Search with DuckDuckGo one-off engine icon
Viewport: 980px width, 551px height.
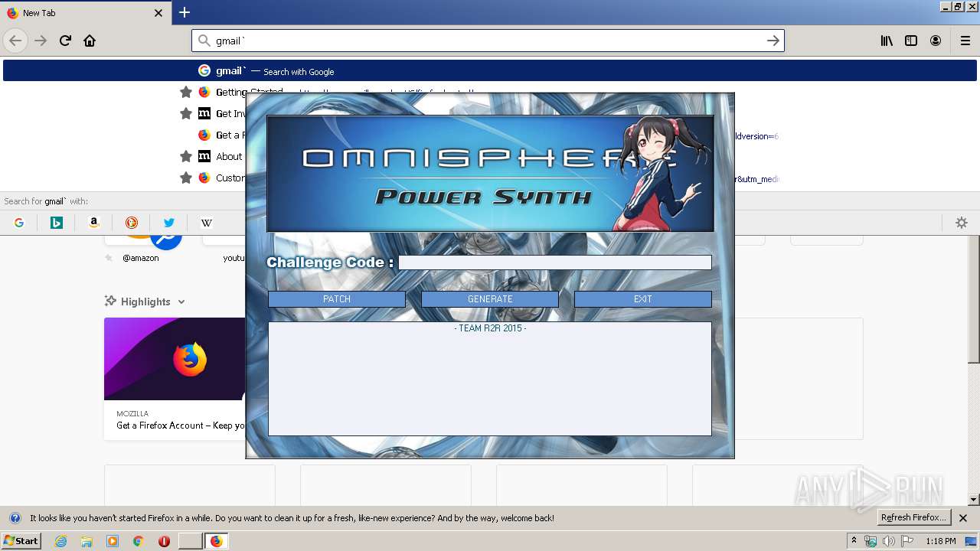[131, 223]
